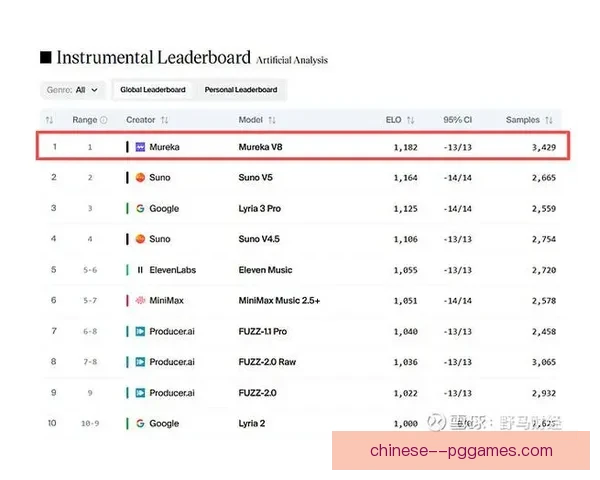Select the Mureka V8 model name
The height and width of the screenshot is (480, 600).
click(x=261, y=147)
